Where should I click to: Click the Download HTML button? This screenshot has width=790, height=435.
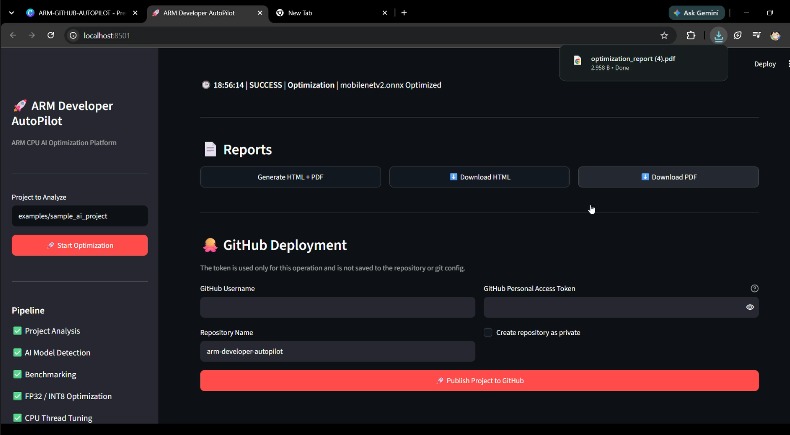click(x=479, y=177)
